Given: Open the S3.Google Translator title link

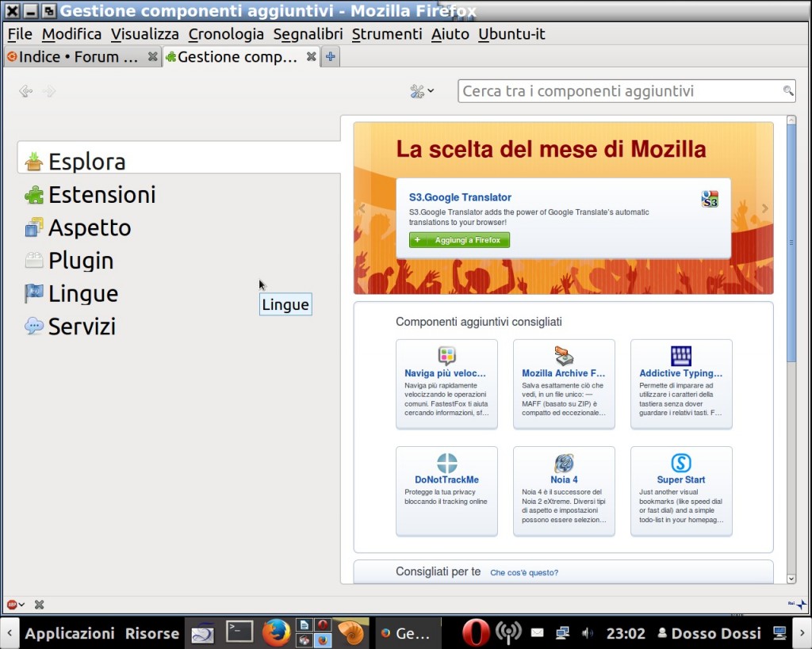Looking at the screenshot, I should 460,197.
